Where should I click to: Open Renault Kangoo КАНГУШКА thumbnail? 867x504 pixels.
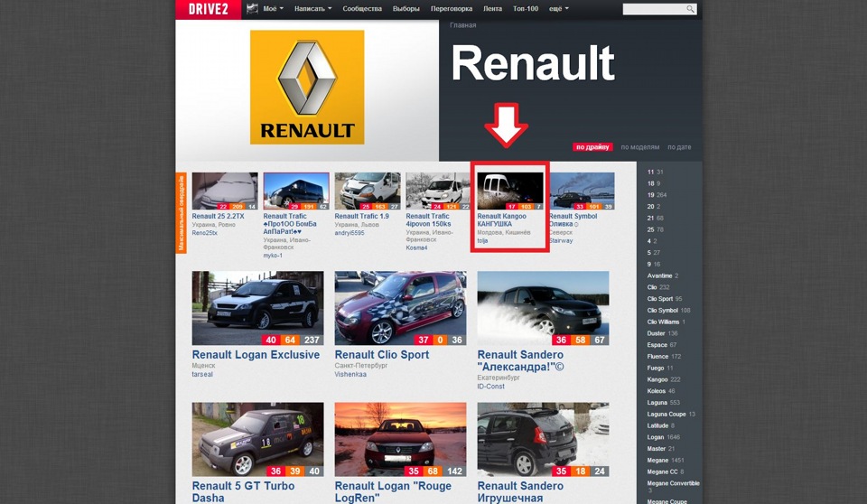pos(509,191)
